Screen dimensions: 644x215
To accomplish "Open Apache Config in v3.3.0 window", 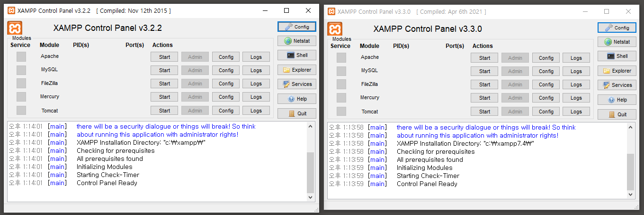I will pos(546,58).
